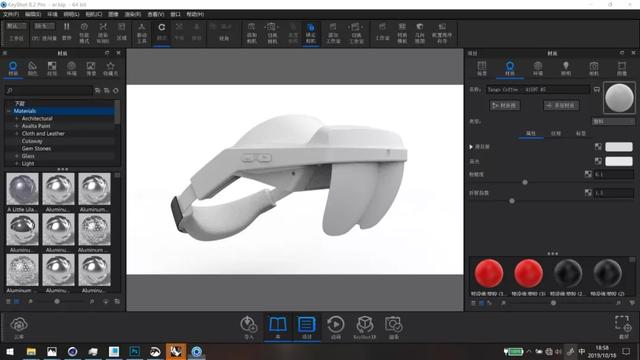Expand the Light folder
Viewport: 640px width, 360px height.
coord(17,163)
